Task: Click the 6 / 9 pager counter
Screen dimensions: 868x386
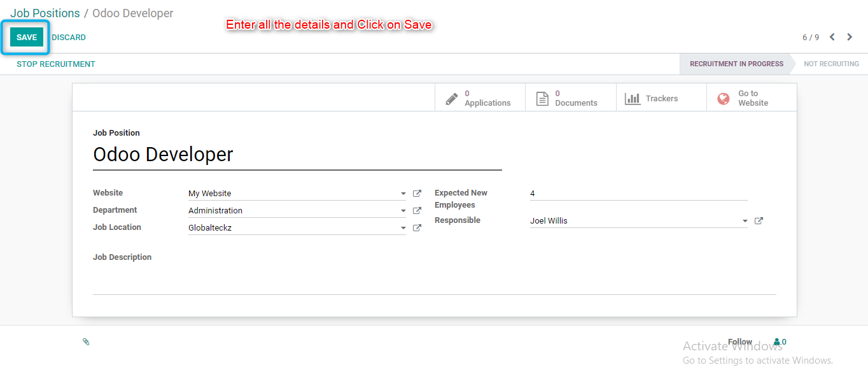Action: (x=811, y=38)
